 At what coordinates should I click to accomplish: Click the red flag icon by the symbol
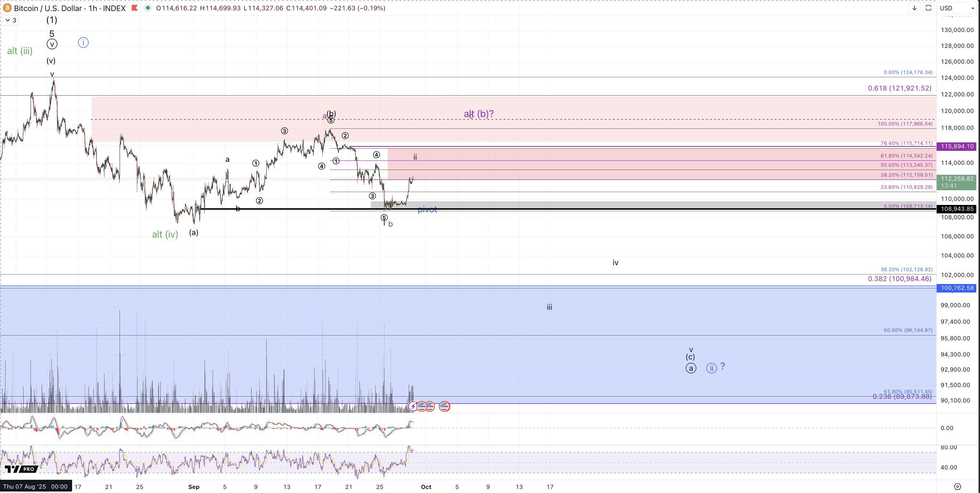point(135,8)
